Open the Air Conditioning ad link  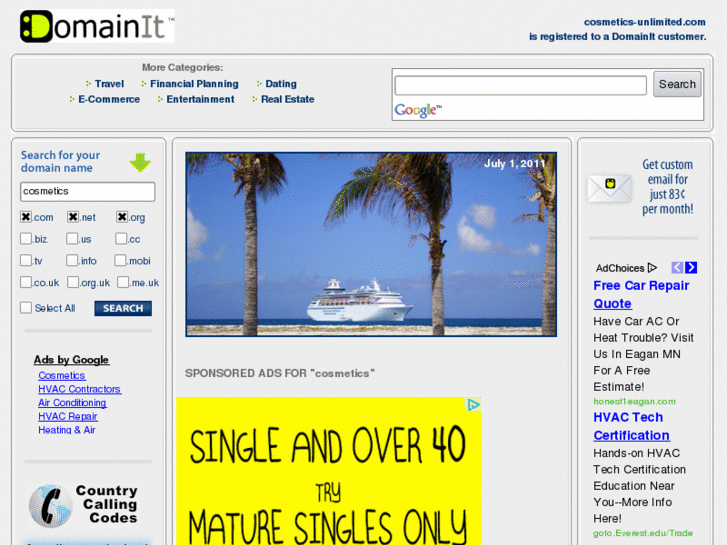72,403
